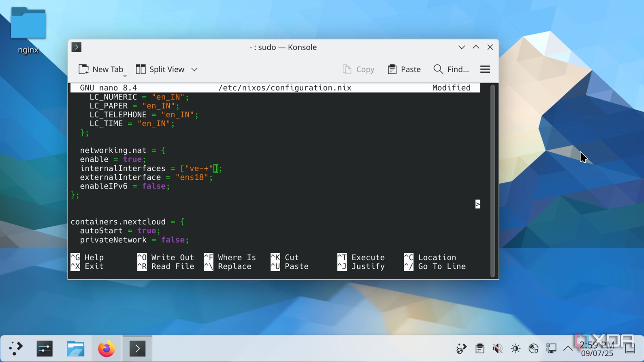The image size is (644, 362).
Task: Open the calendar by clicking the clock
Action: 598,348
